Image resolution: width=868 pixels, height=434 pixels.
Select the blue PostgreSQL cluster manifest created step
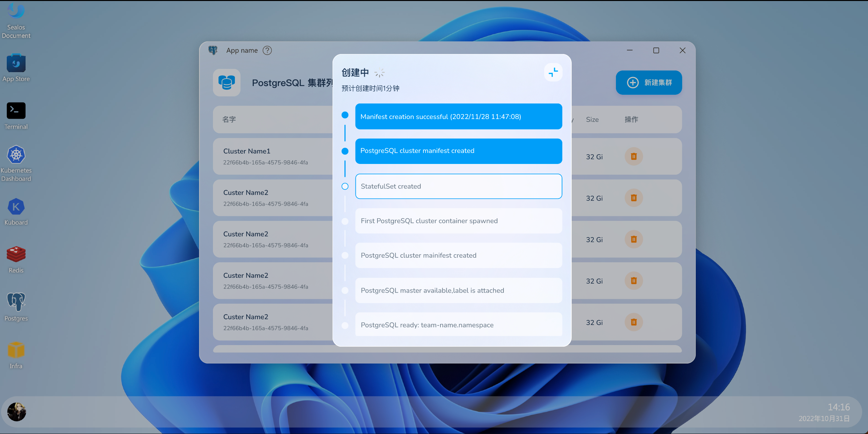tap(458, 151)
